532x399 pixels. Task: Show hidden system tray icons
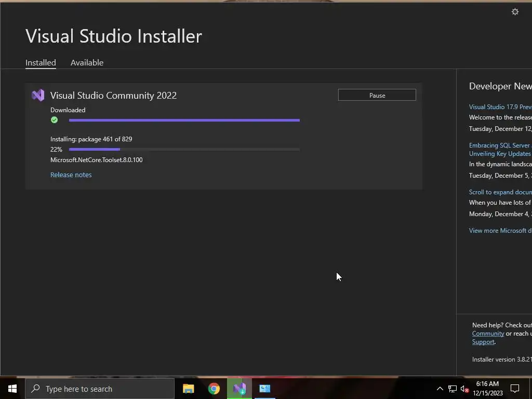coord(440,389)
